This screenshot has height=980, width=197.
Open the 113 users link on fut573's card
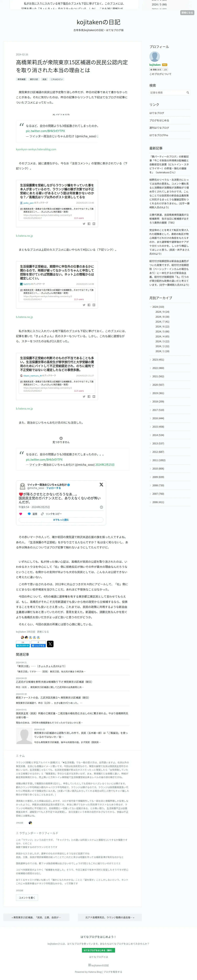tap(79, 299)
